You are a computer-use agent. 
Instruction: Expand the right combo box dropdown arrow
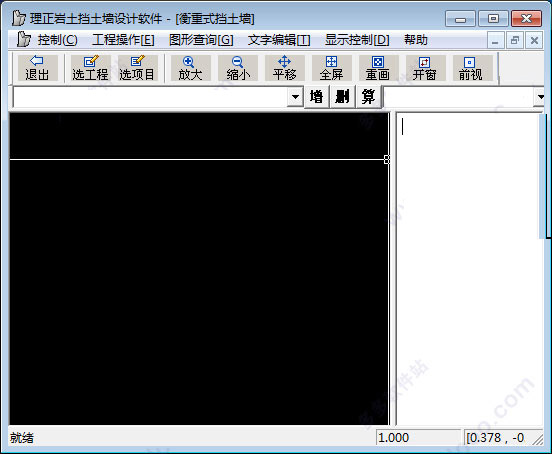(x=540, y=96)
